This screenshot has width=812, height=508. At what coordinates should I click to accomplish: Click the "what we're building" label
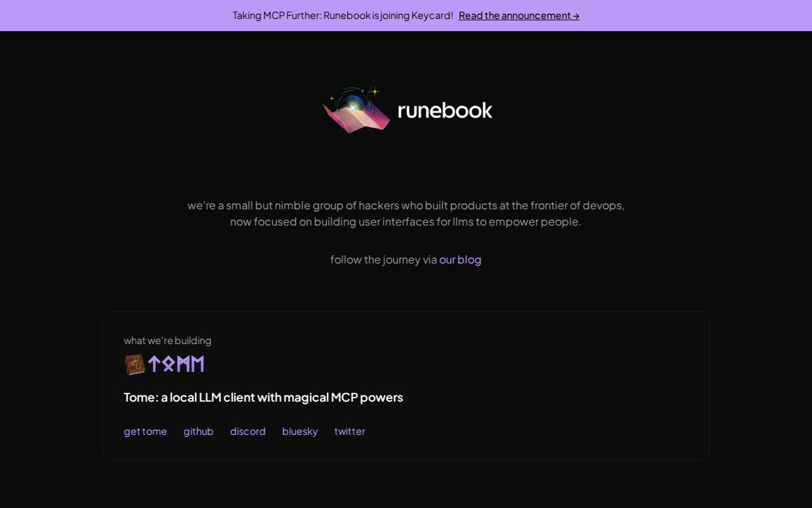pos(167,341)
